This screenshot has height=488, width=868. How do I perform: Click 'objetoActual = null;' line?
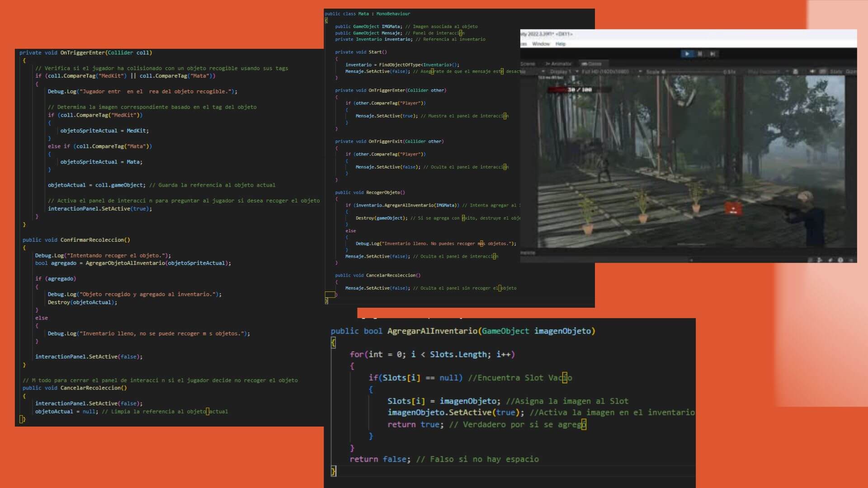pyautogui.click(x=66, y=412)
